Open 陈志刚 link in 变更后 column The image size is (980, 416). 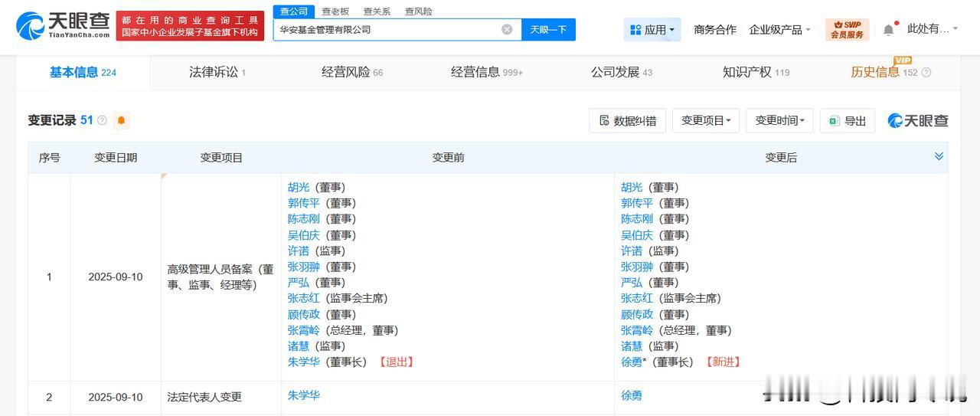click(x=637, y=219)
